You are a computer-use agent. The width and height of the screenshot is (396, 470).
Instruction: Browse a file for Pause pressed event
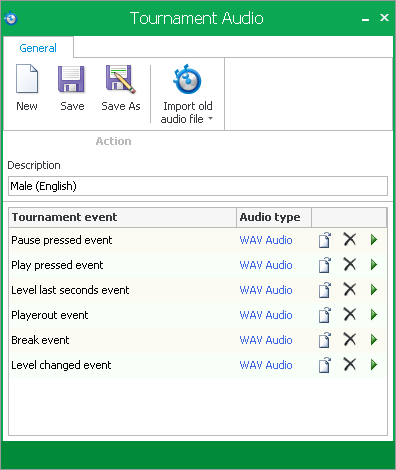tap(325, 240)
